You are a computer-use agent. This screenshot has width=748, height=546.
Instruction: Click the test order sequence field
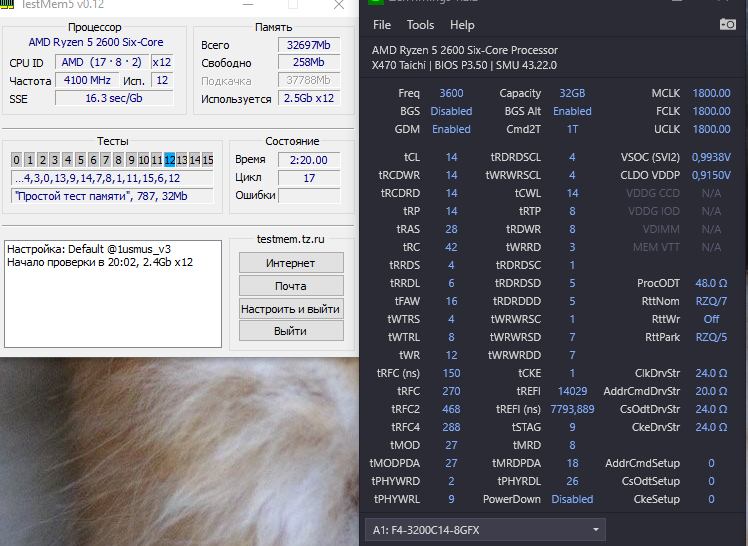[x=112, y=178]
